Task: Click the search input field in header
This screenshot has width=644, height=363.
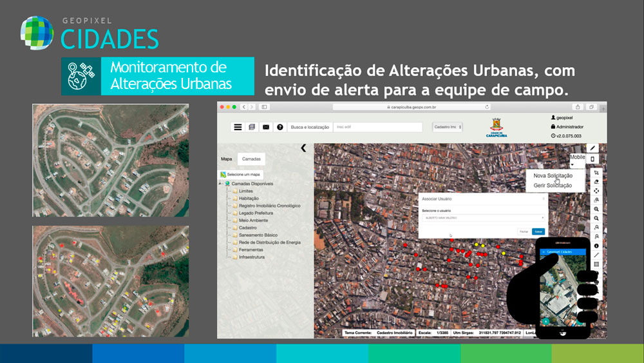Action: pos(378,127)
